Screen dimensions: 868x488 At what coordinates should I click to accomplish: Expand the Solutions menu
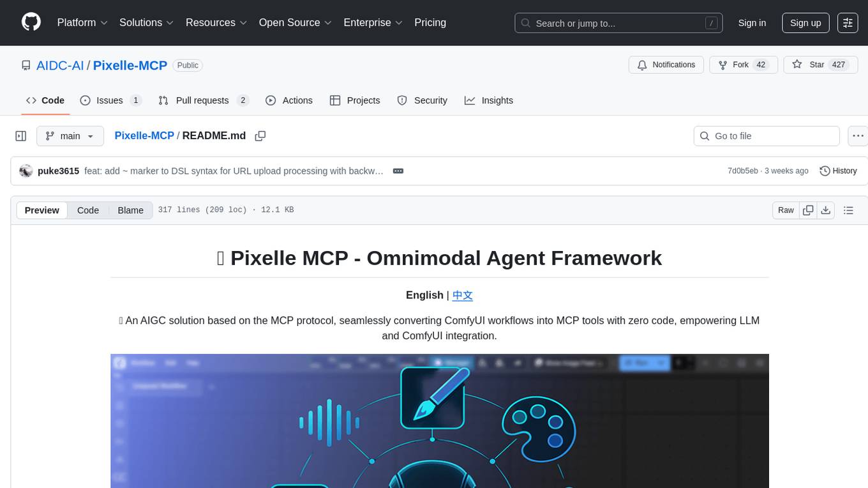[x=147, y=22]
